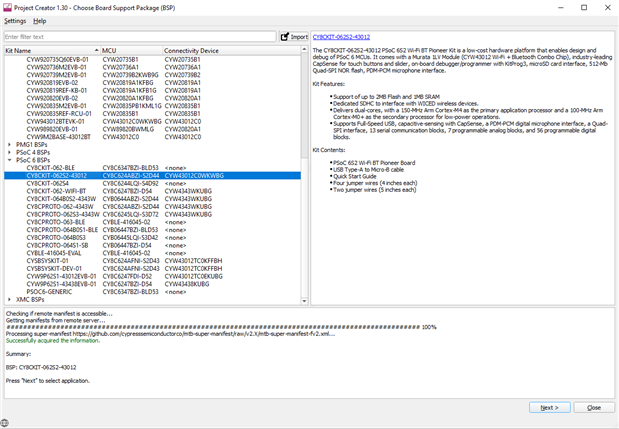Select the CY8CPROTO-063-BLE kit

(152, 222)
